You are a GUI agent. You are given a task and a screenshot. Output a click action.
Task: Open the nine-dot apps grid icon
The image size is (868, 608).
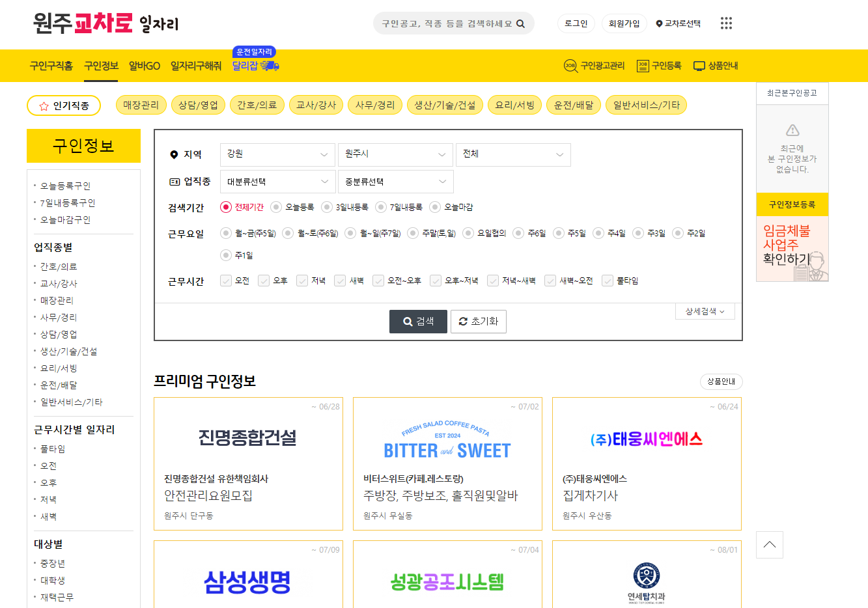click(x=726, y=23)
